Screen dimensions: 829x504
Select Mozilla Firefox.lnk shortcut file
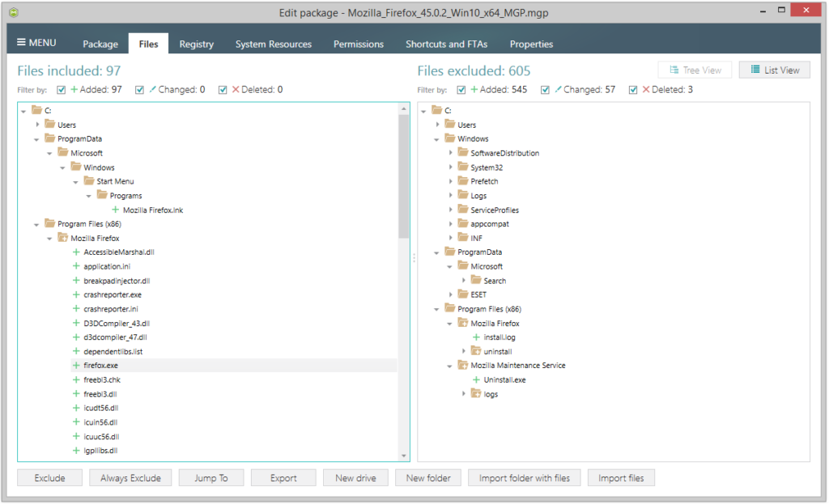click(x=153, y=210)
